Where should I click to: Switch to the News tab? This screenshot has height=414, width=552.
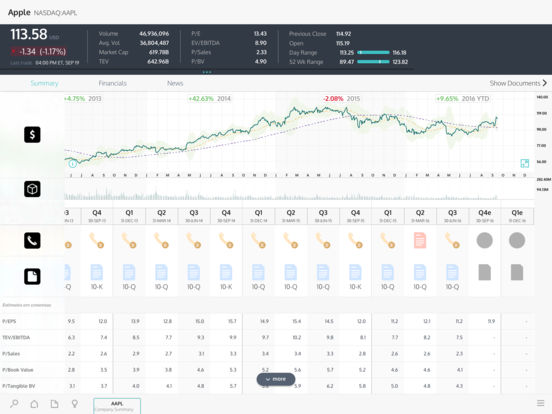(x=175, y=83)
